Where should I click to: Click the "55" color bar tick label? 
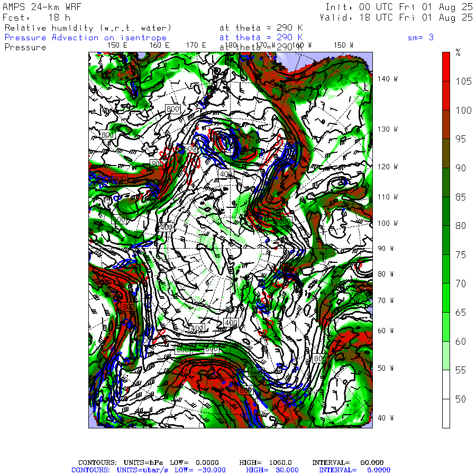coord(461,370)
